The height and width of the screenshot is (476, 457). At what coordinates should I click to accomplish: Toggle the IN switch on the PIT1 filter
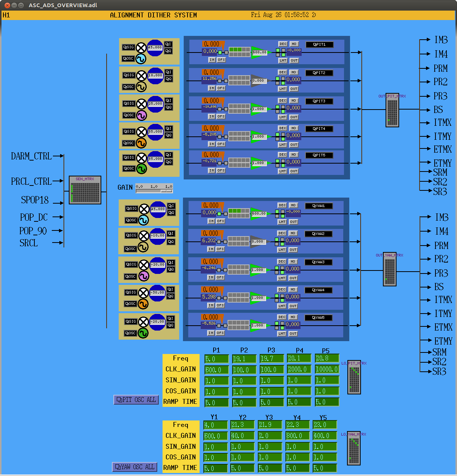click(212, 60)
